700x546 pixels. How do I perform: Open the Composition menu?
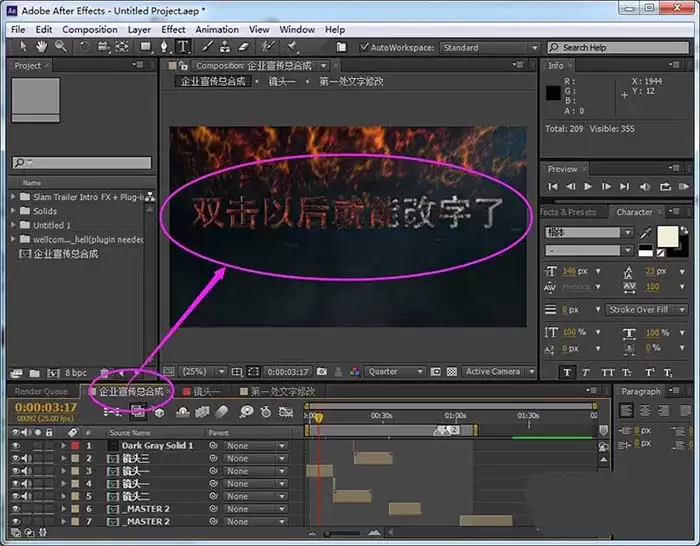tap(90, 29)
